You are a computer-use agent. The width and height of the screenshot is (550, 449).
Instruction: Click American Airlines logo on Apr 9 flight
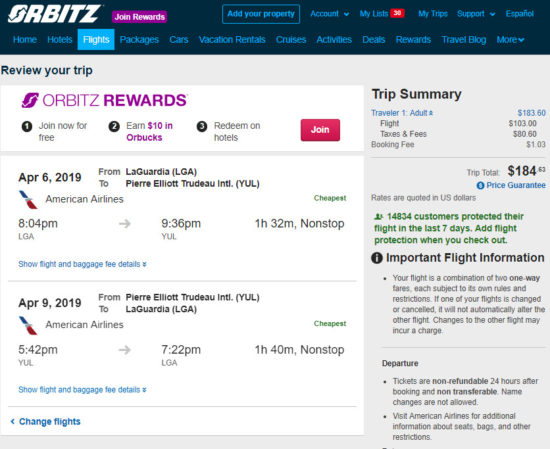[x=28, y=325]
